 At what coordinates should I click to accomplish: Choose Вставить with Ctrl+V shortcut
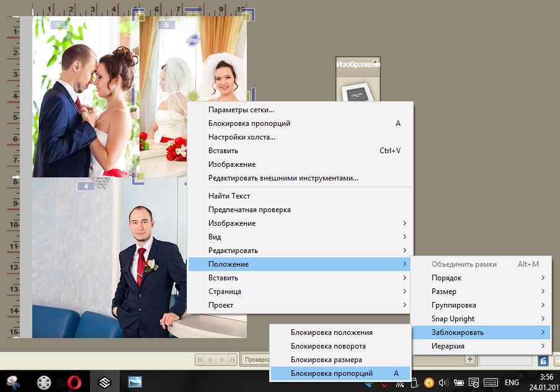[x=300, y=151]
